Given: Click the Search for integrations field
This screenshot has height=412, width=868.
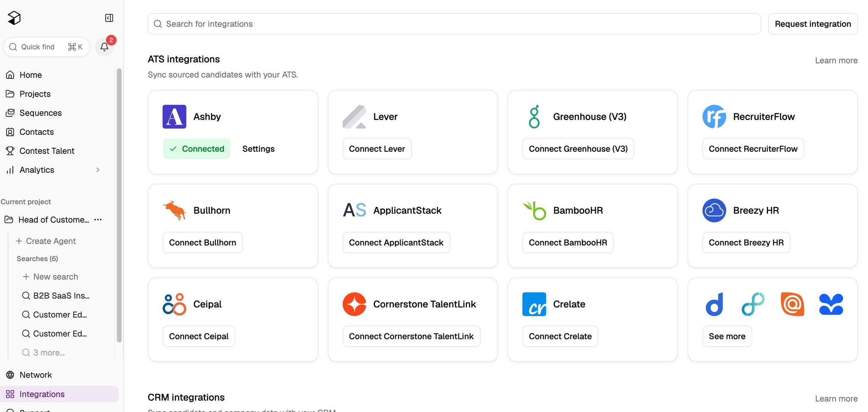Looking at the screenshot, I should [454, 24].
